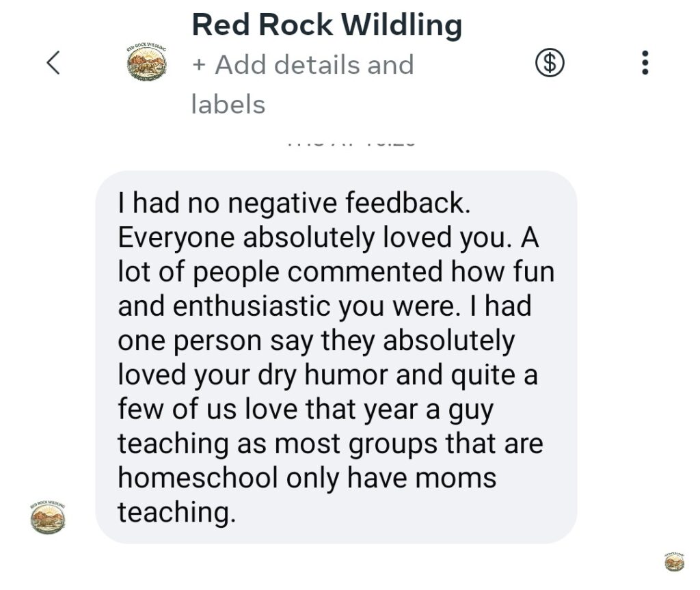Tap the partially hidden timestamp above message
Screen dimensions: 700x590
(x=349, y=144)
